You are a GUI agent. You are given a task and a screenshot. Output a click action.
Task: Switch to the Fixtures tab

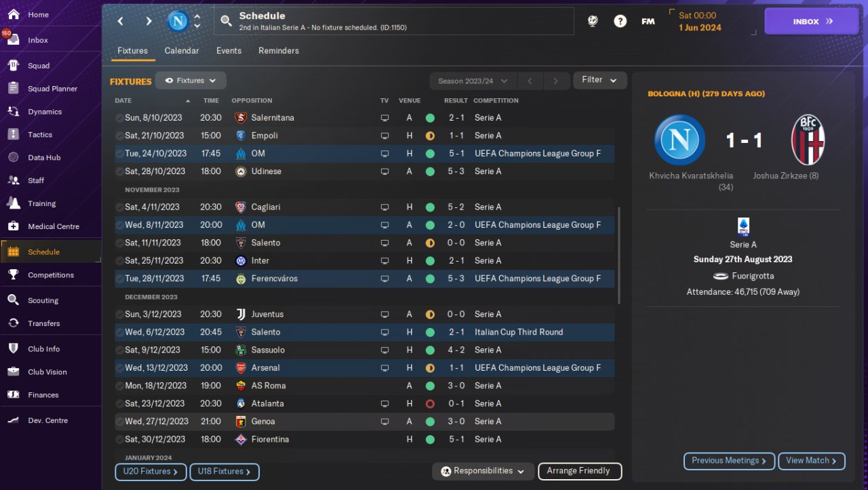click(x=132, y=51)
